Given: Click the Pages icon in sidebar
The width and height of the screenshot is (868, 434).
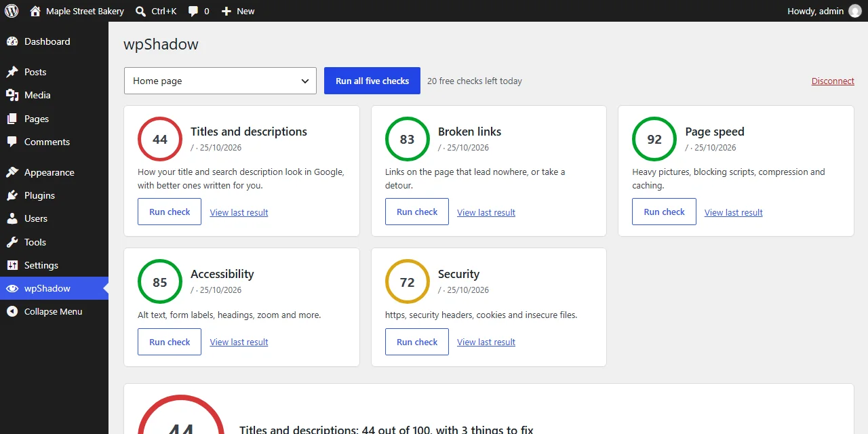Looking at the screenshot, I should pyautogui.click(x=12, y=119).
